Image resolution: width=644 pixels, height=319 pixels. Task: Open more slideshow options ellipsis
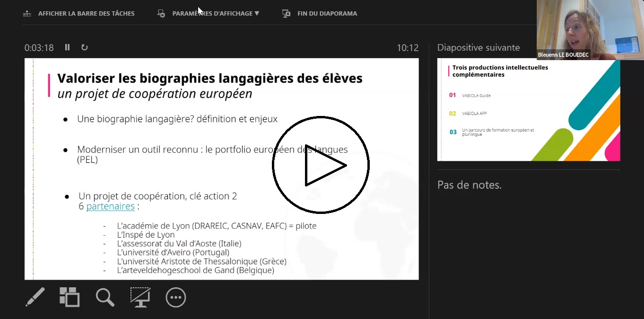click(x=176, y=297)
